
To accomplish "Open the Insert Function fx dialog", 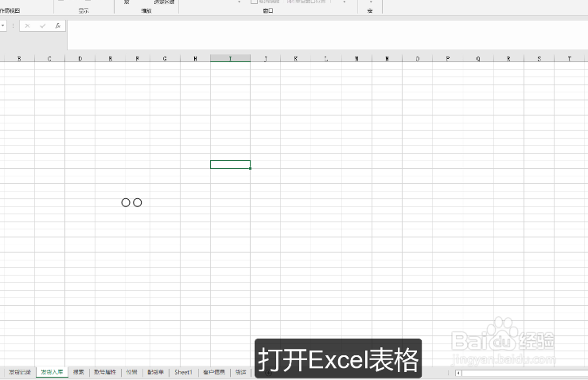I will click(58, 26).
